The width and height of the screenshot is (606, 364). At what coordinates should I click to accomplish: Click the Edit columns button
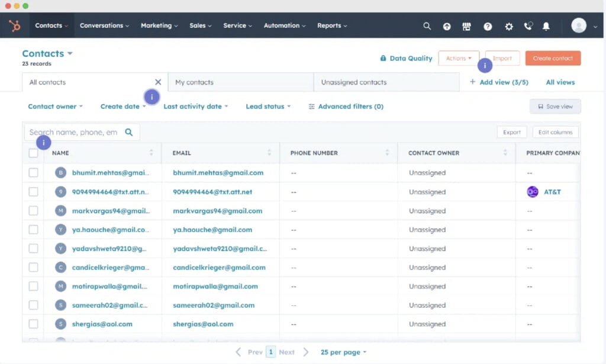555,132
